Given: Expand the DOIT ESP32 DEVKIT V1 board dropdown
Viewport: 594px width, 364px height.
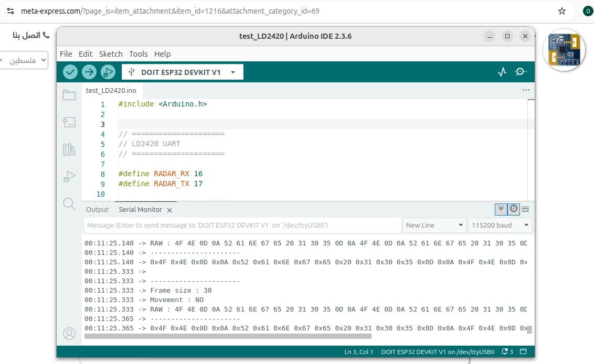Looking at the screenshot, I should click(x=183, y=72).
